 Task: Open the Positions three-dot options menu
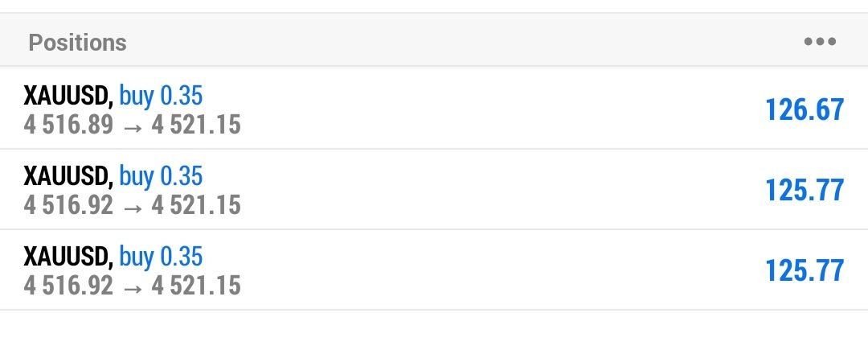[820, 42]
